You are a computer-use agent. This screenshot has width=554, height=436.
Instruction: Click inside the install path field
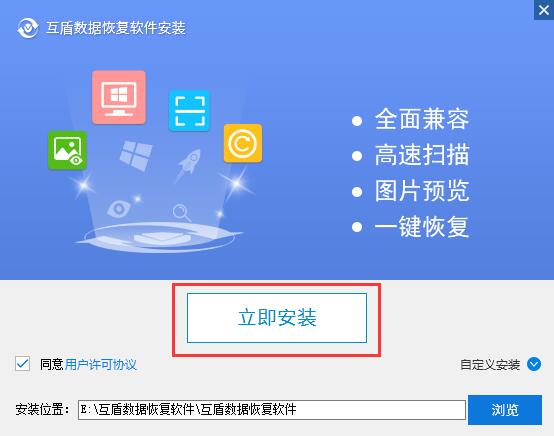pos(272,410)
